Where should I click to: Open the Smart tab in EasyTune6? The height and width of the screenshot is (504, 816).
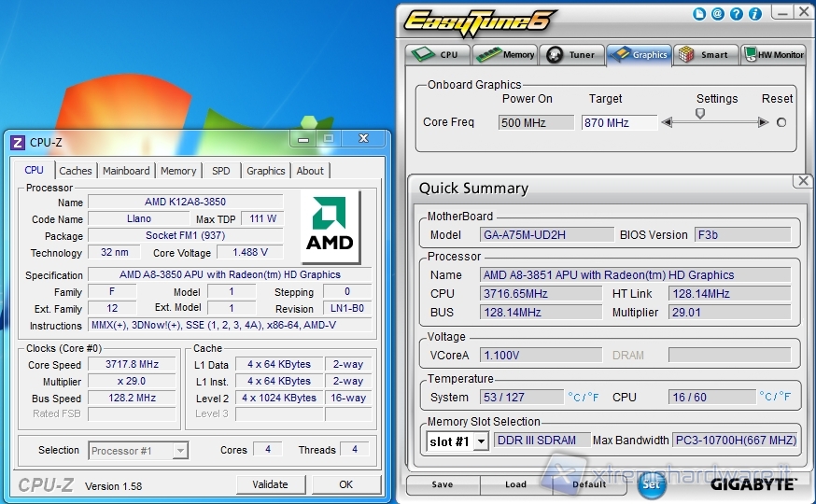706,54
